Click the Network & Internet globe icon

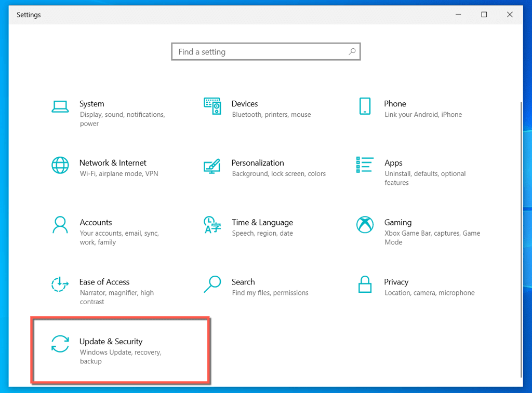click(x=60, y=165)
